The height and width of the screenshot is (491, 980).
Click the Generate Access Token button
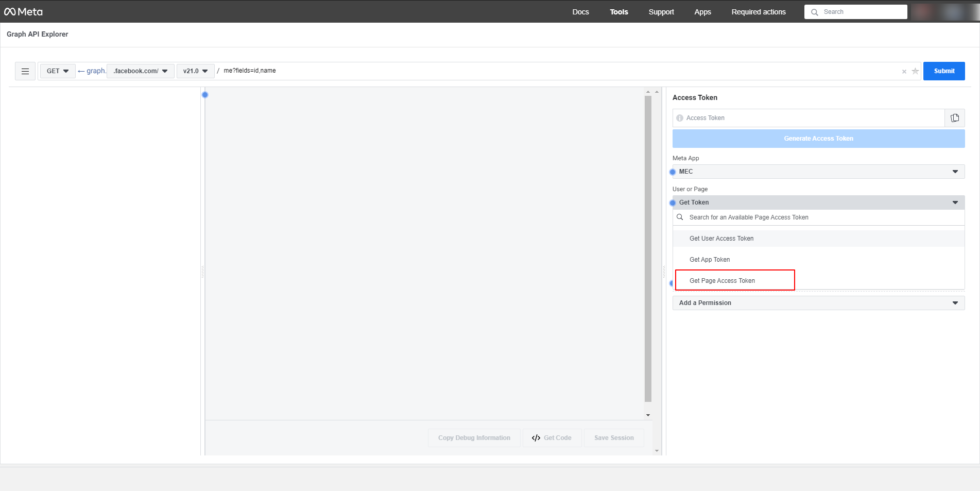pyautogui.click(x=818, y=139)
